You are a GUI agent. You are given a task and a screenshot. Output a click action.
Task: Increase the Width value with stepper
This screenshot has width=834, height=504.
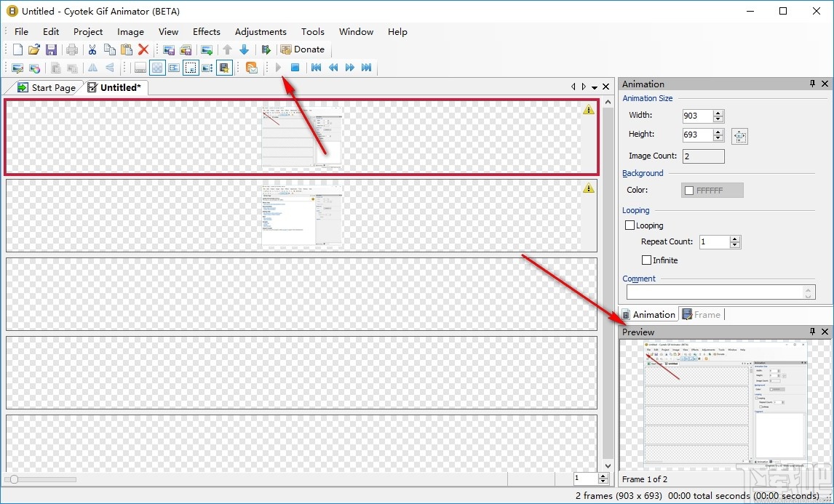pos(718,113)
